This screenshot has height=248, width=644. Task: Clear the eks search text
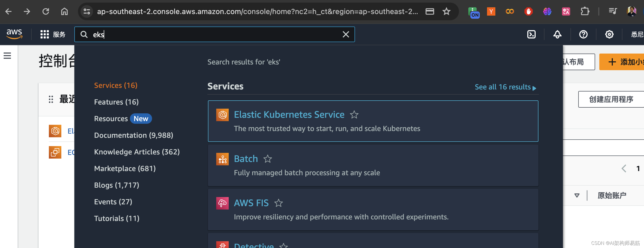[346, 34]
